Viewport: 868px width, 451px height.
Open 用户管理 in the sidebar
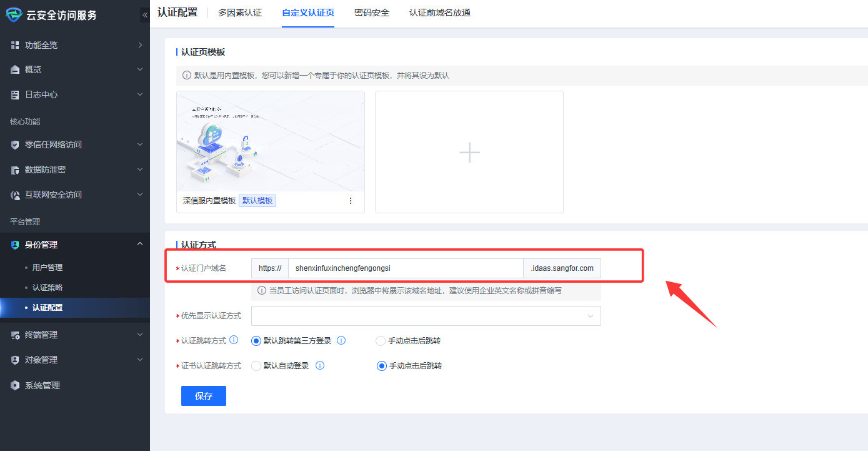(47, 268)
